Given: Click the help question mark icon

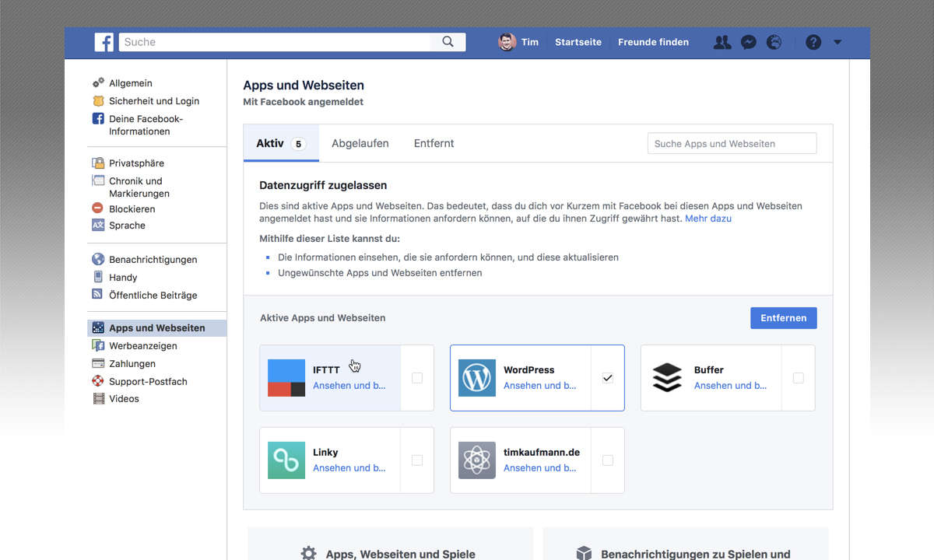Looking at the screenshot, I should pyautogui.click(x=813, y=42).
